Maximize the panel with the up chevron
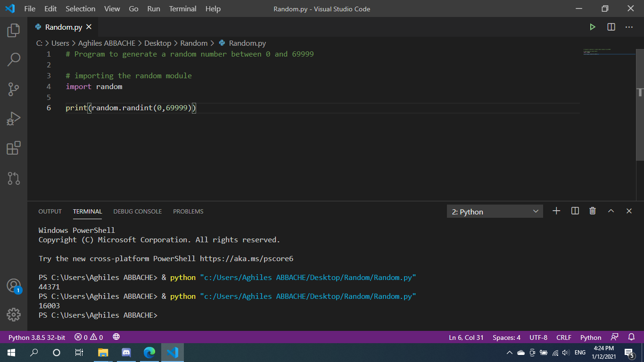The width and height of the screenshot is (644, 362). pos(611,211)
